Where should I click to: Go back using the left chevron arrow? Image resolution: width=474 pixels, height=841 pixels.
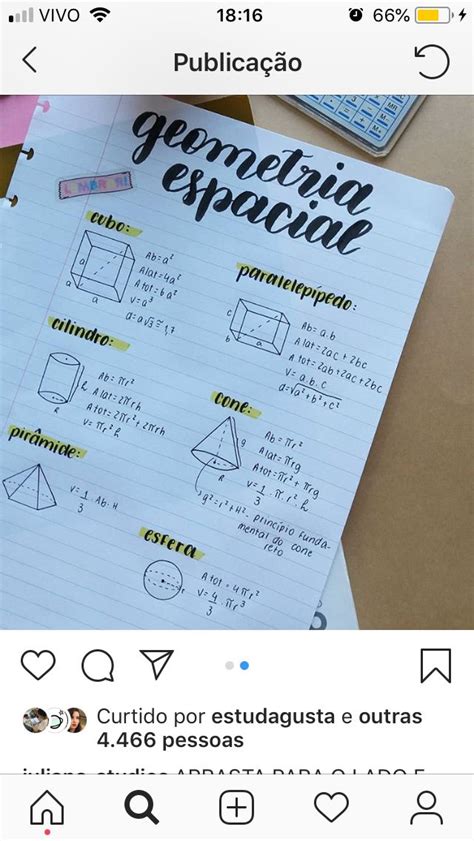coord(29,60)
